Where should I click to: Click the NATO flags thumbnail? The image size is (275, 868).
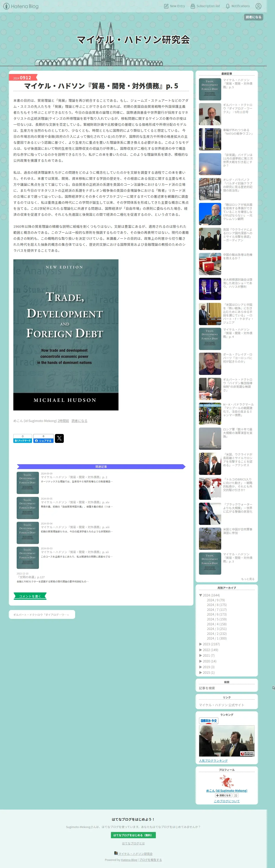coord(210,139)
